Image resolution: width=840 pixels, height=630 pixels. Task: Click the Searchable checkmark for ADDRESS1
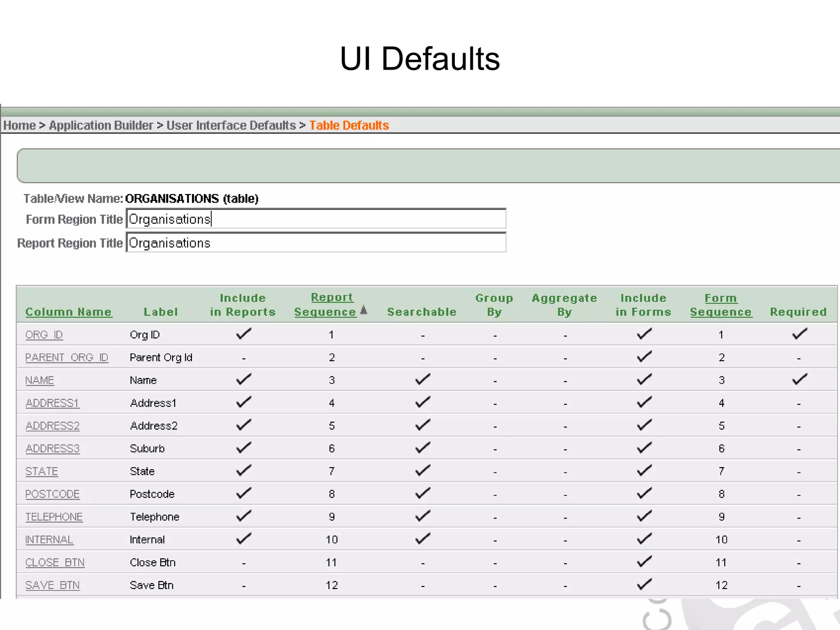[x=422, y=402]
